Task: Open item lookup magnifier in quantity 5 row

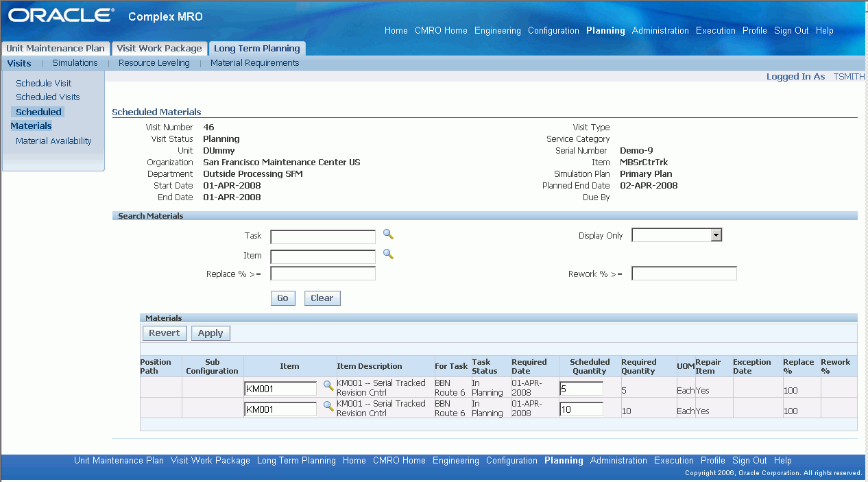Action: (328, 386)
